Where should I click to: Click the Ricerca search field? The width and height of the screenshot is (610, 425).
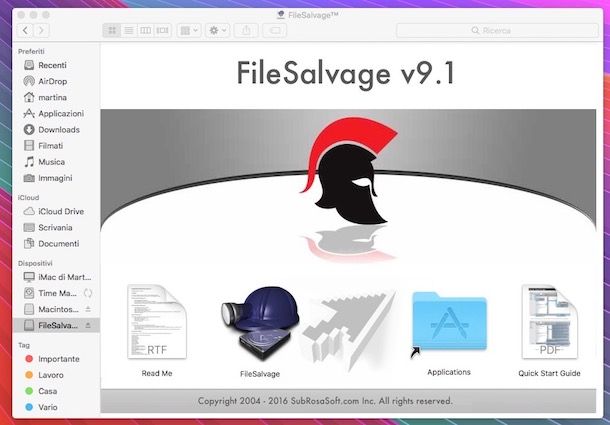tap(497, 30)
